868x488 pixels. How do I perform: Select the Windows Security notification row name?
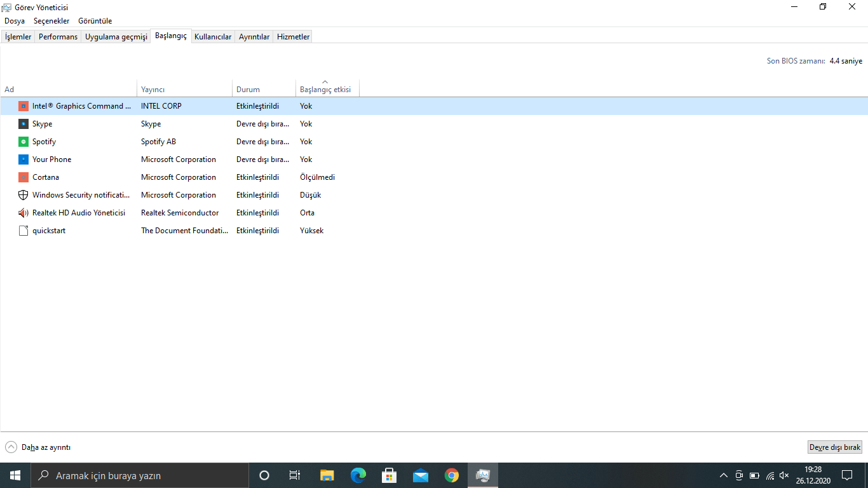coord(81,195)
